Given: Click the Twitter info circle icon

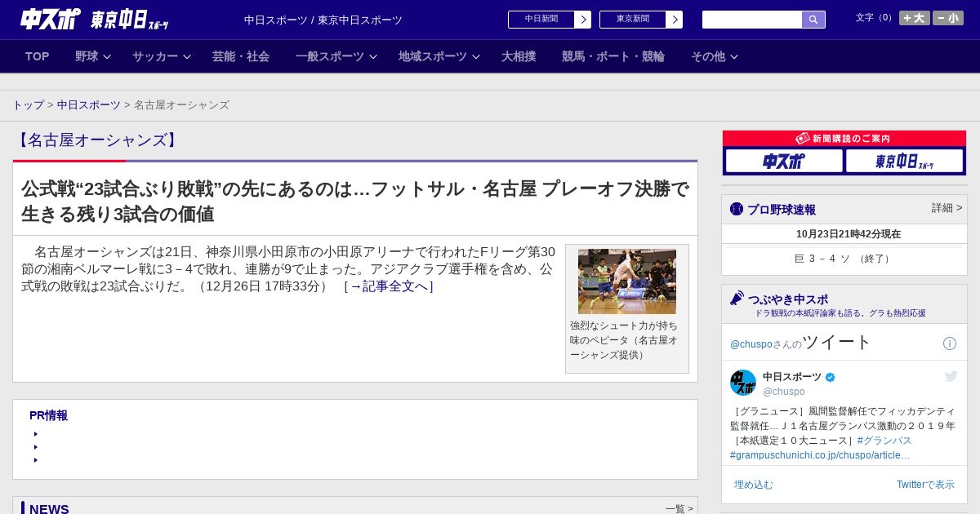Looking at the screenshot, I should click(950, 343).
